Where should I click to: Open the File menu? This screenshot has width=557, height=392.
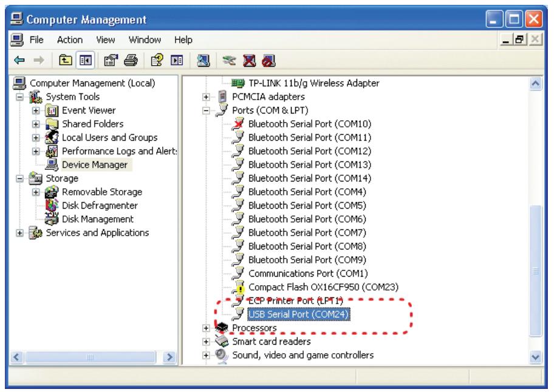[x=36, y=39]
